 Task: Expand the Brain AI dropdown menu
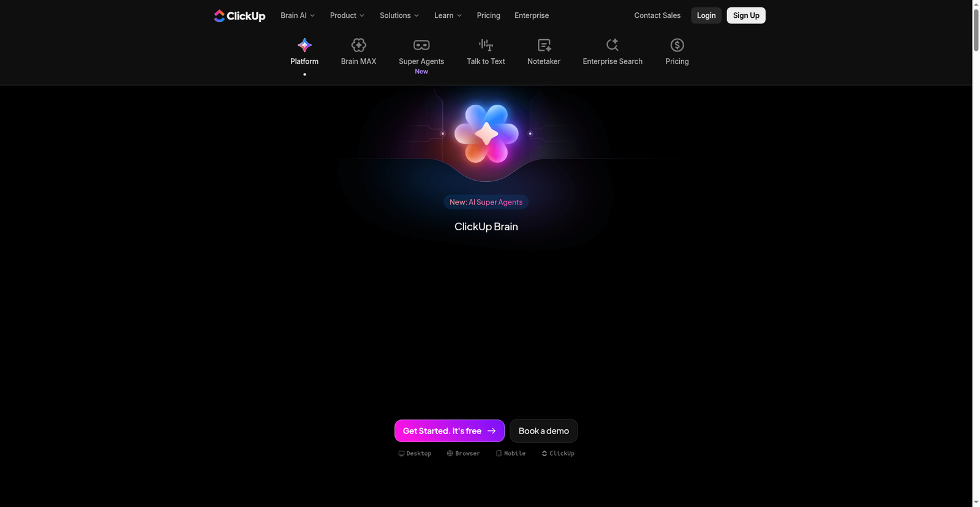(x=298, y=15)
